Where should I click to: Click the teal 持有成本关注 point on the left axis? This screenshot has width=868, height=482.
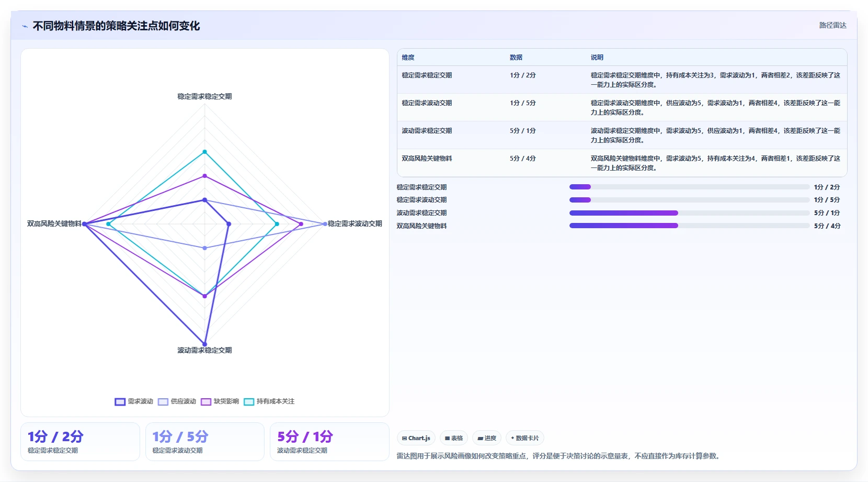coord(108,224)
